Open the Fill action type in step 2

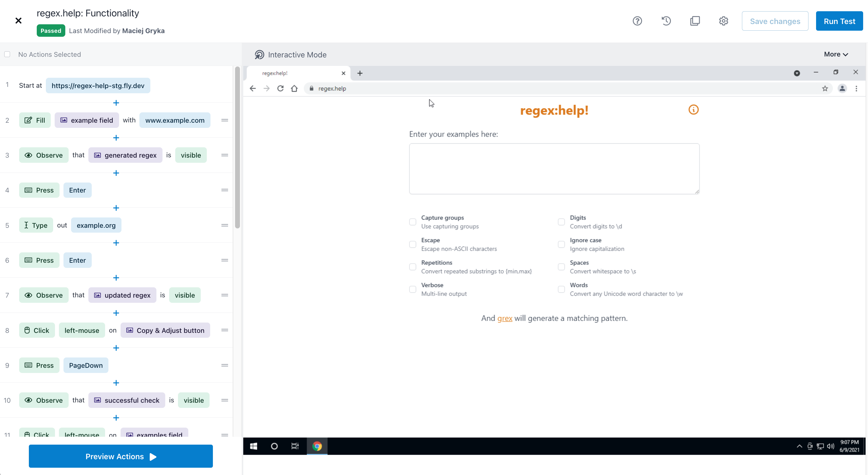point(35,120)
